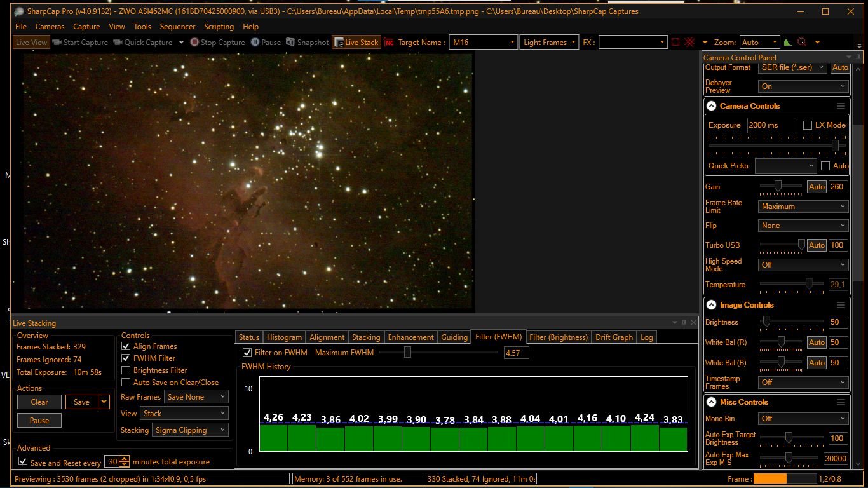Click the Stop Capture button
The height and width of the screenshot is (488, 868).
click(217, 43)
